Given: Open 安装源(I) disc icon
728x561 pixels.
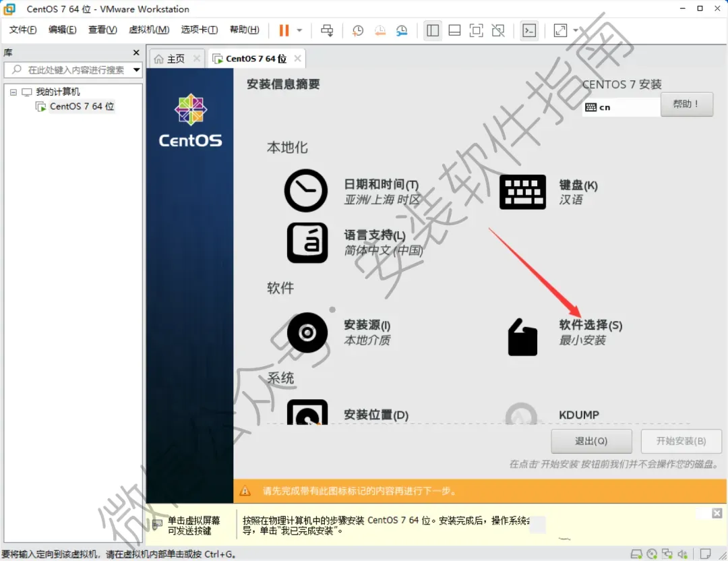Looking at the screenshot, I should 307,332.
